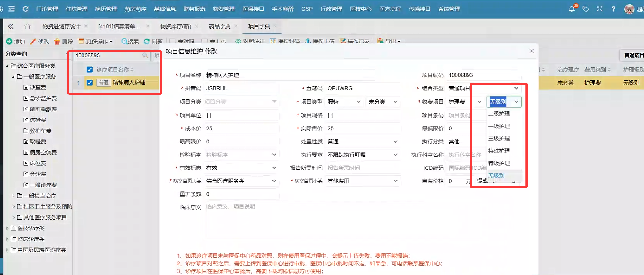Click the hamburger menu icon

tap(12, 9)
